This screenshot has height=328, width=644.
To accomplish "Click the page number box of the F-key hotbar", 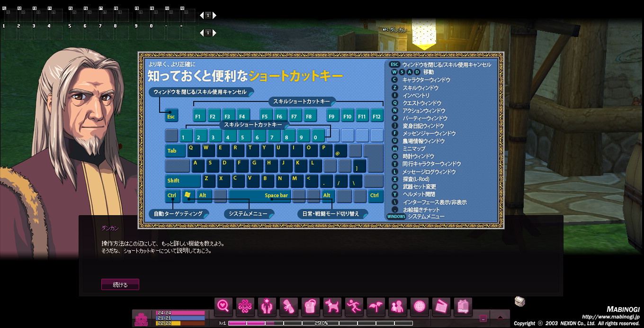I will 208,15.
